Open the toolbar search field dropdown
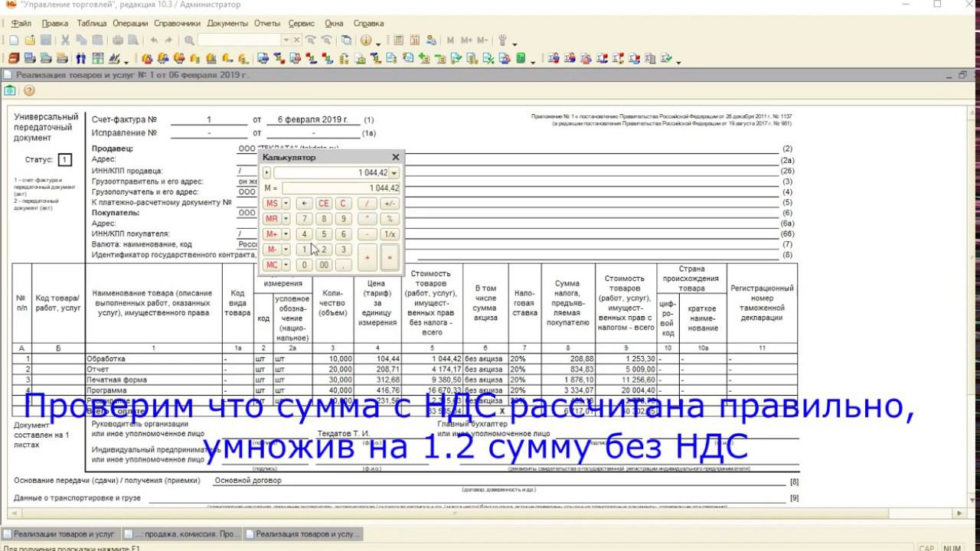The width and height of the screenshot is (980, 551). pyautogui.click(x=286, y=40)
